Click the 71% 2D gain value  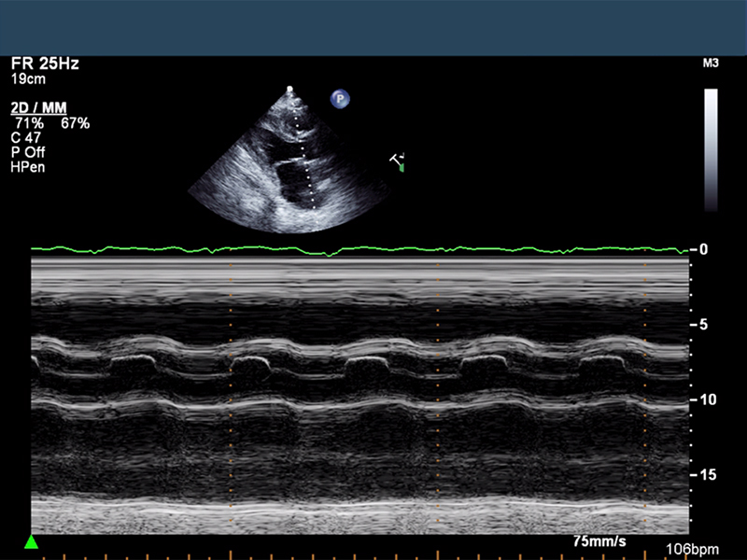point(28,123)
